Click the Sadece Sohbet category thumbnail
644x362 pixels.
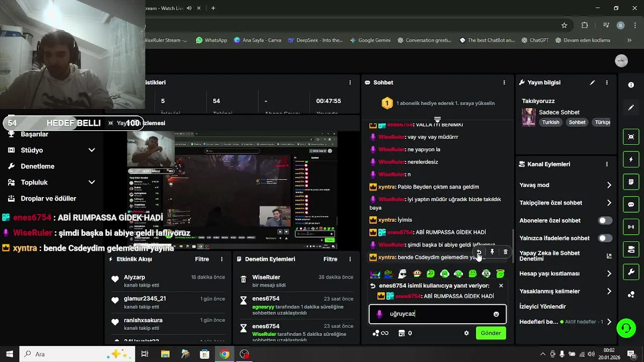point(528,117)
